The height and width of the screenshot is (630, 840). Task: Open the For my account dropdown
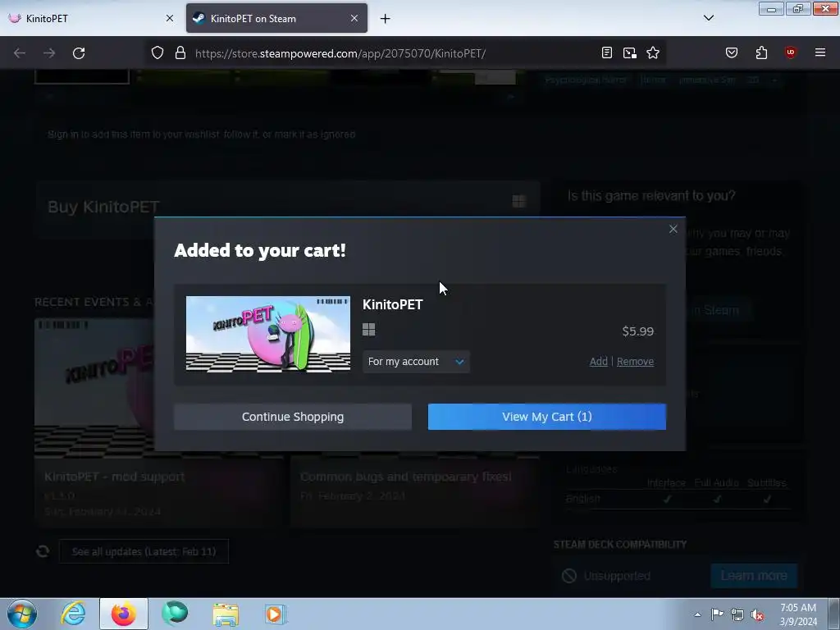pos(416,362)
